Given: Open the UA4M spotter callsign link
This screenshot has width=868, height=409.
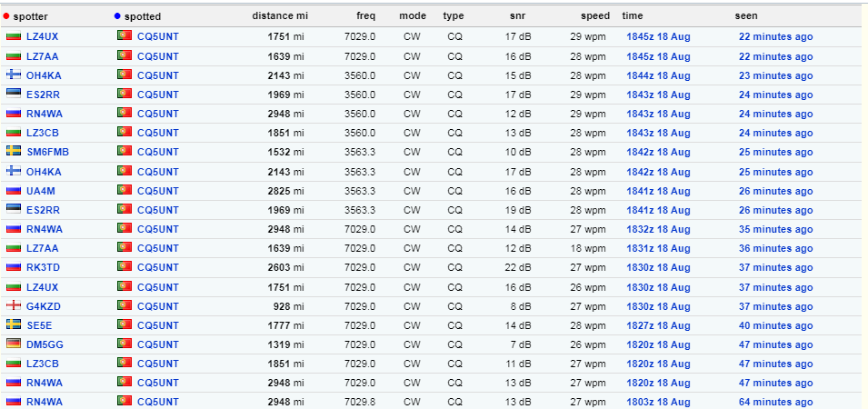Looking at the screenshot, I should [40, 192].
